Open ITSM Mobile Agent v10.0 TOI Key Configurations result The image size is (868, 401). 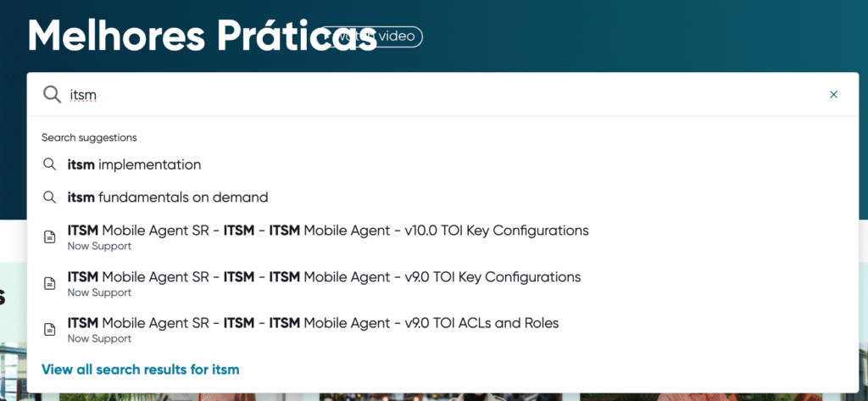(x=442, y=237)
